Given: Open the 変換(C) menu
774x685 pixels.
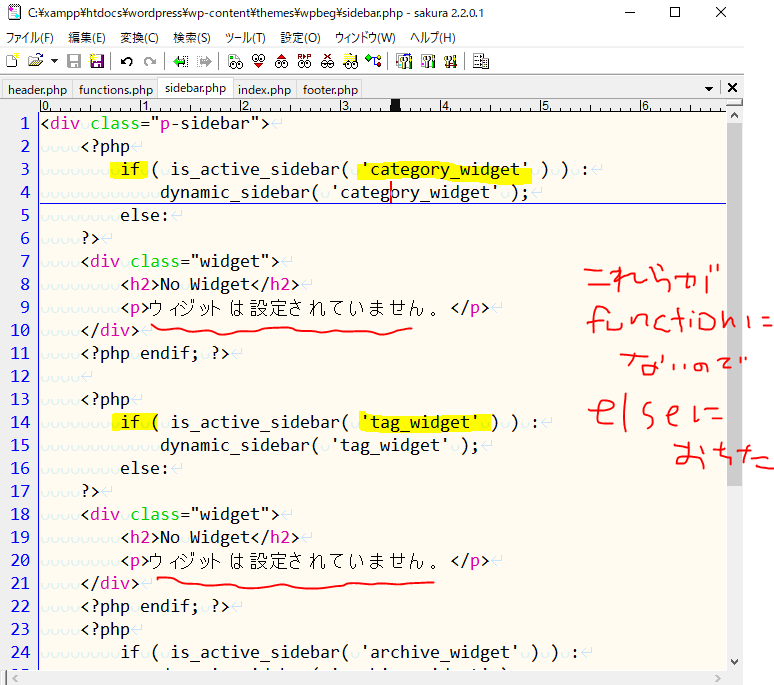Looking at the screenshot, I should pyautogui.click(x=139, y=38).
